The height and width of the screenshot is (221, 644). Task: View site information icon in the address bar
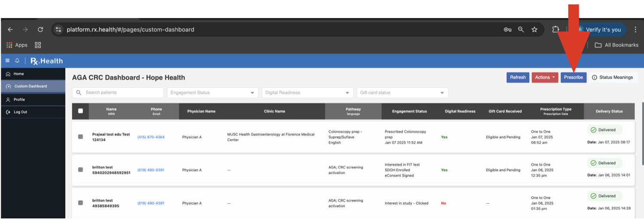pyautogui.click(x=59, y=30)
